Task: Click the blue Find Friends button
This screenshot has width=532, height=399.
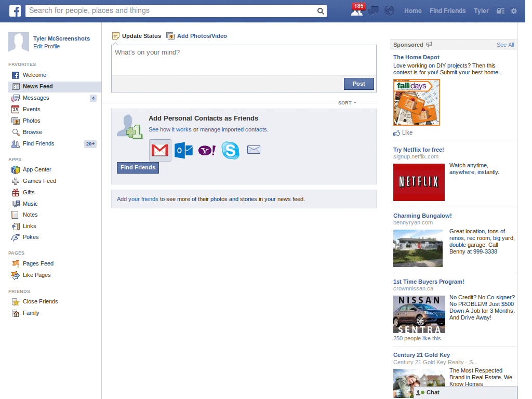Action: [x=138, y=168]
